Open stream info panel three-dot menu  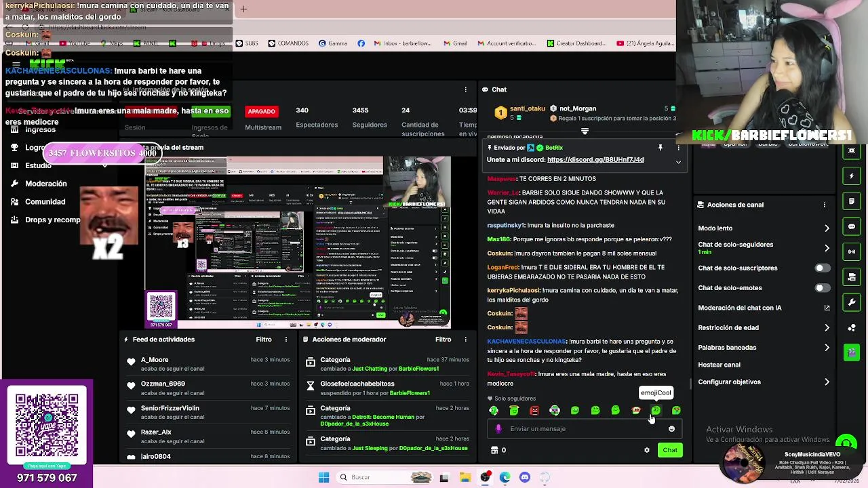[x=465, y=89]
